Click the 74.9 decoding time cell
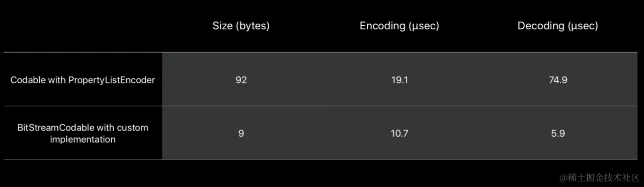644x187 pixels. [x=558, y=80]
